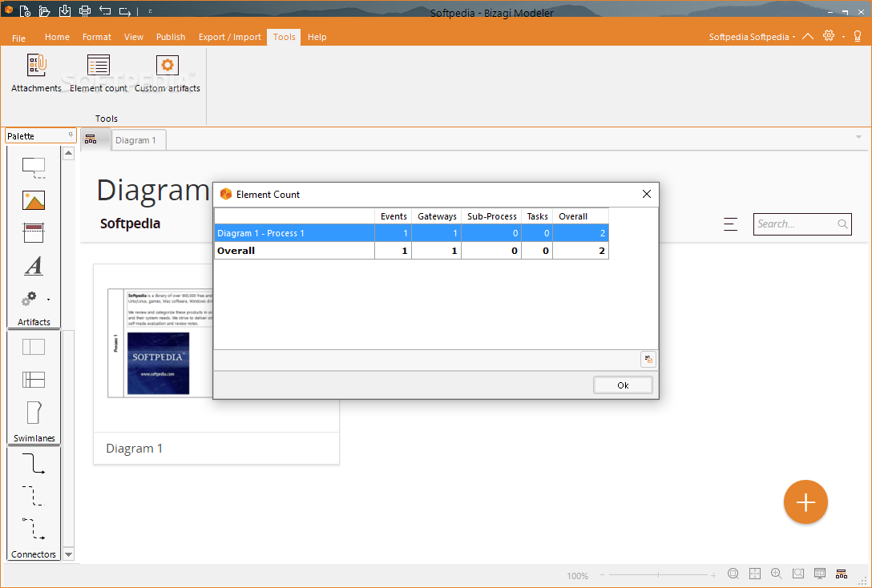Click the hierarchy view icon in status bar
The height and width of the screenshot is (588, 872).
click(x=842, y=574)
